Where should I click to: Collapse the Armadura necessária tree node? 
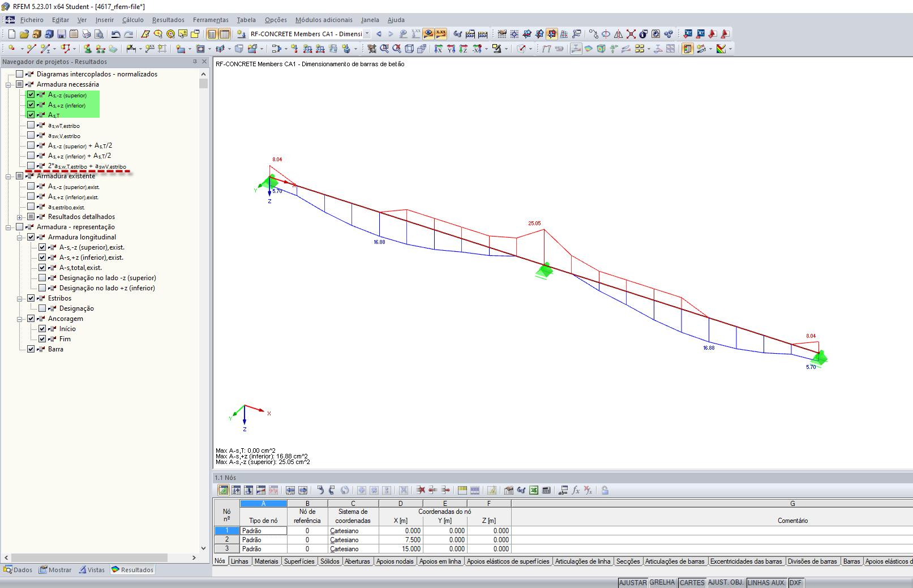(x=8, y=85)
